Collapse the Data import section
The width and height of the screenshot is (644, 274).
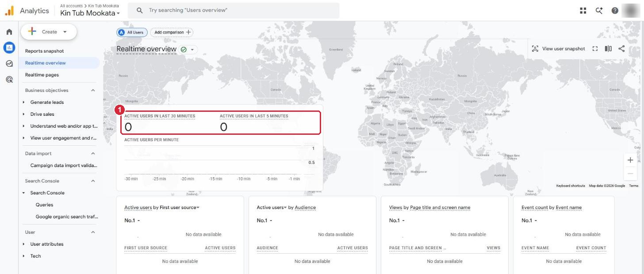93,153
